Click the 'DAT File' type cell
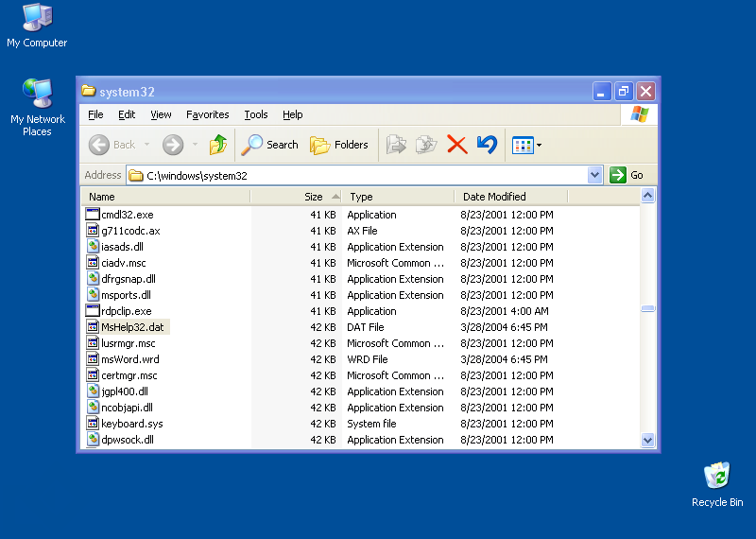756x539 pixels. 366,327
